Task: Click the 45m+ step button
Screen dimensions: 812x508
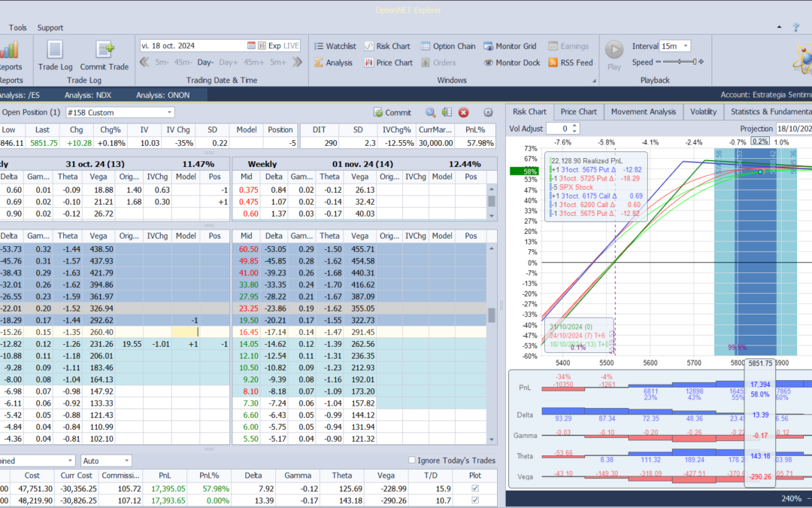Action: coord(254,62)
